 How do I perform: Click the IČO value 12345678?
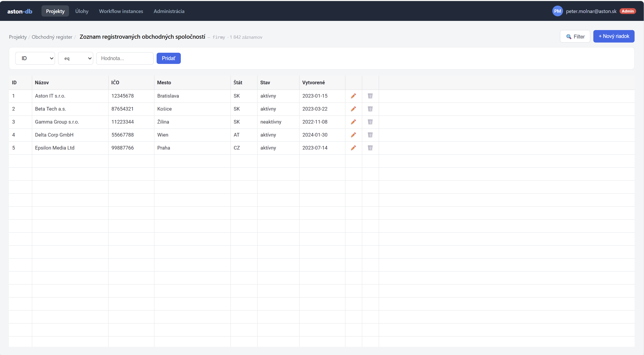coord(131,96)
